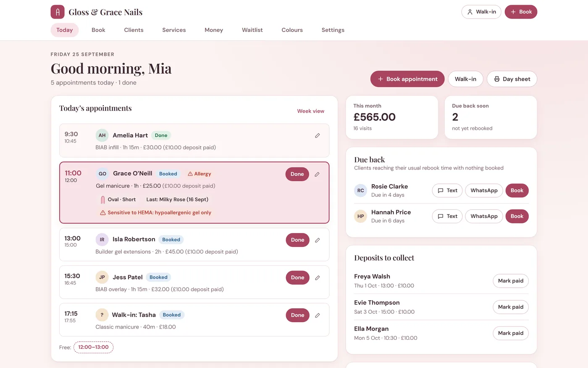Mark Evie Thompson's deposit as paid
Screen dimensions: 588x368
click(x=511, y=307)
